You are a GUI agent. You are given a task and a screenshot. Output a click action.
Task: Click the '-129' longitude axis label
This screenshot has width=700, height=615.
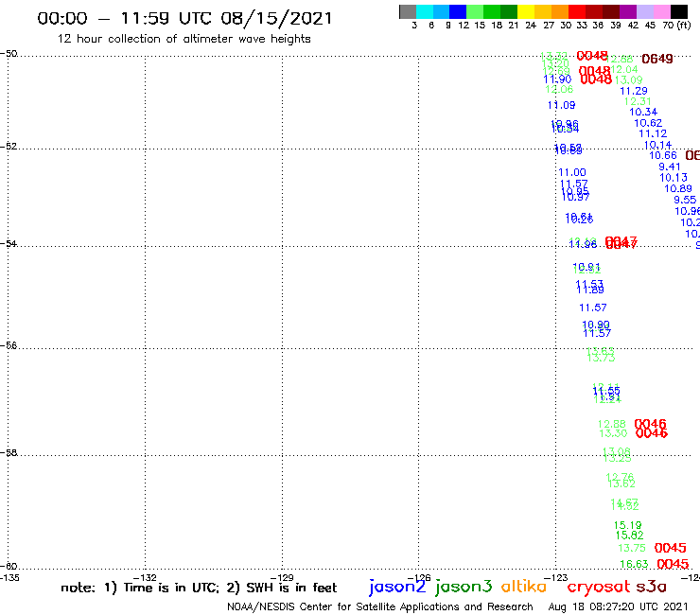coord(282,578)
